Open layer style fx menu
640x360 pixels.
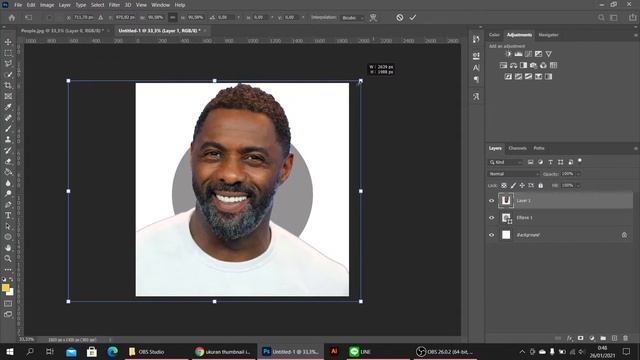[569, 338]
